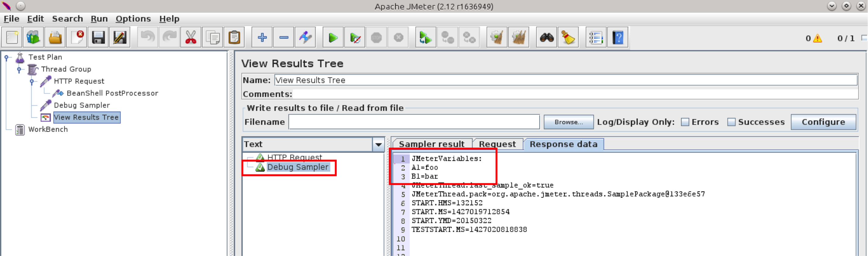Click the Close test plan icon
Screen dimensions: 868x256
click(x=77, y=37)
